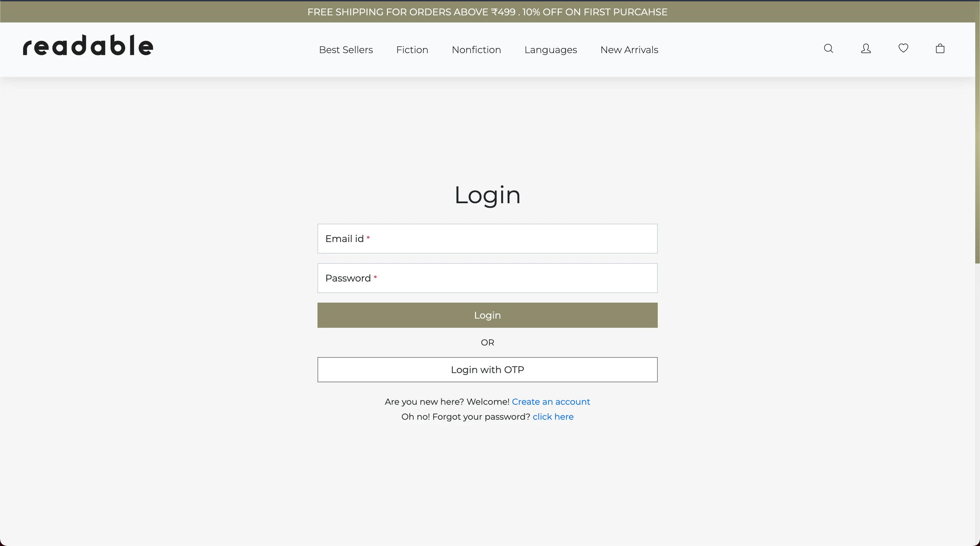This screenshot has width=980, height=546.
Task: Open the Fiction menu
Action: (412, 50)
